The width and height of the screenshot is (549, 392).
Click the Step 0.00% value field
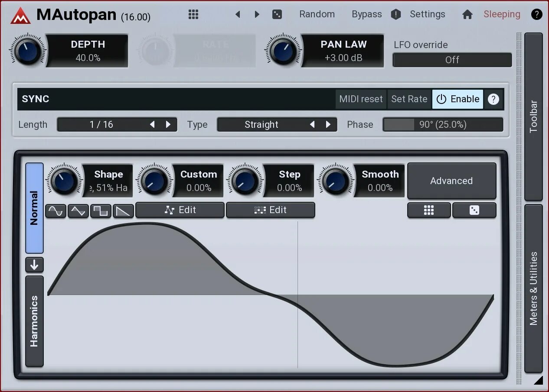point(289,181)
